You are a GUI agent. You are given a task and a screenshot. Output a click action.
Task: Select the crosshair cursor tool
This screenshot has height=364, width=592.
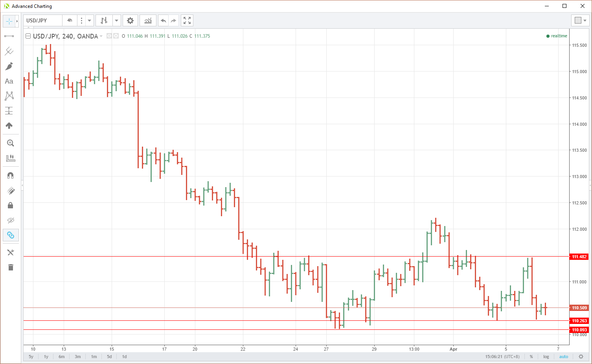point(9,21)
